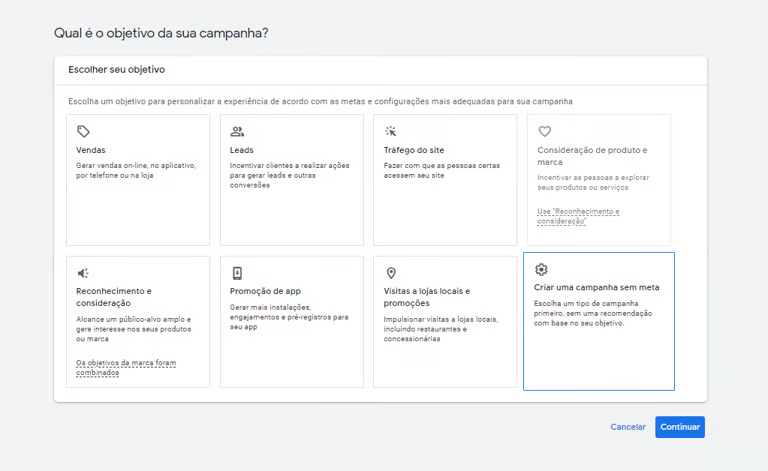Open Os objetivos da marca foram combinados link
This screenshot has height=471, width=768.
tap(126, 367)
